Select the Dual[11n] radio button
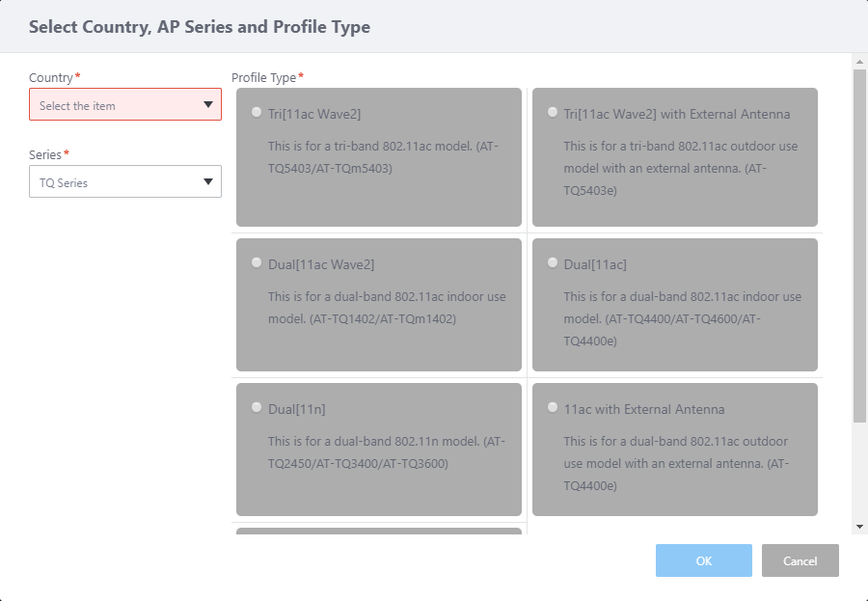The image size is (868, 601). click(x=256, y=407)
